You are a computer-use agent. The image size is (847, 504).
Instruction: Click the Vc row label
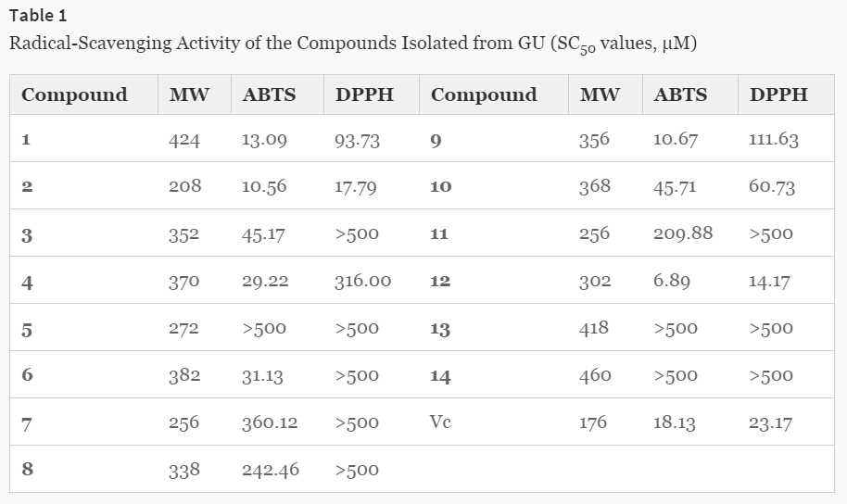pyautogui.click(x=440, y=422)
